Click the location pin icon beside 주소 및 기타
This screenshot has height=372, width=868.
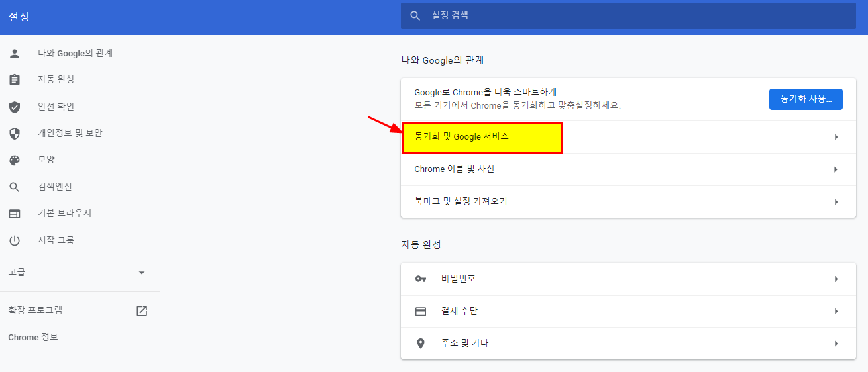tap(421, 344)
